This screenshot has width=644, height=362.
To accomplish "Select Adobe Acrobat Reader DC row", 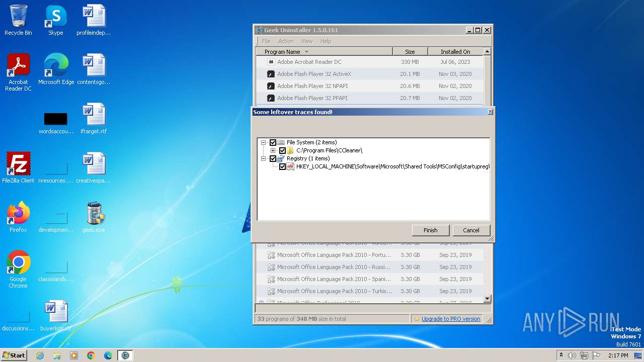I will [x=370, y=62].
